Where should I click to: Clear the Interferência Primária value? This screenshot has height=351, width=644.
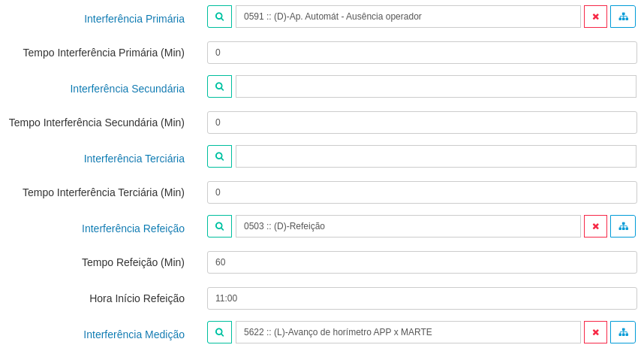595,17
